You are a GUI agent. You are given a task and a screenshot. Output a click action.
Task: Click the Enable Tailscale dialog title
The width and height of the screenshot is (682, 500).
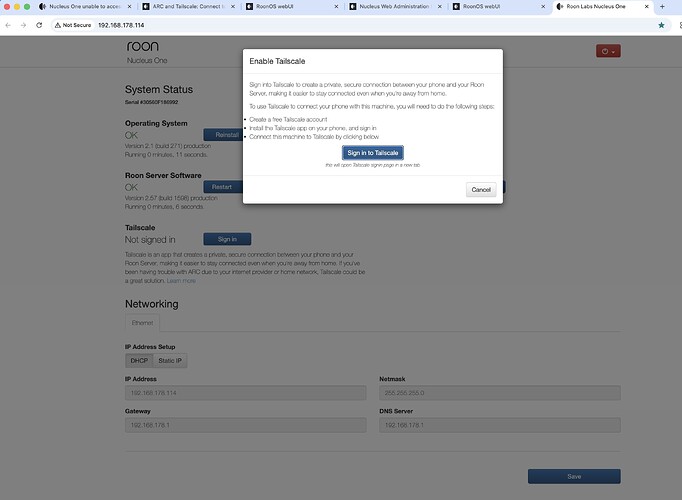pos(277,61)
